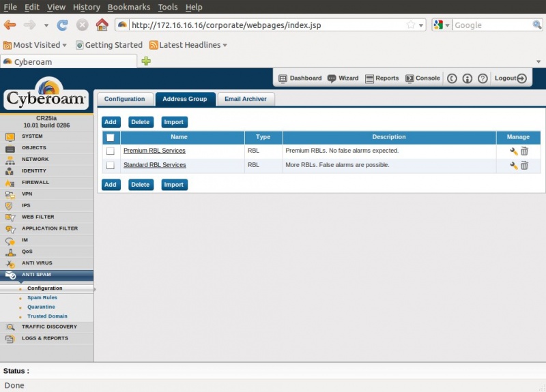Tick the Standard RBL Services checkbox
546x392 pixels.
coord(110,165)
